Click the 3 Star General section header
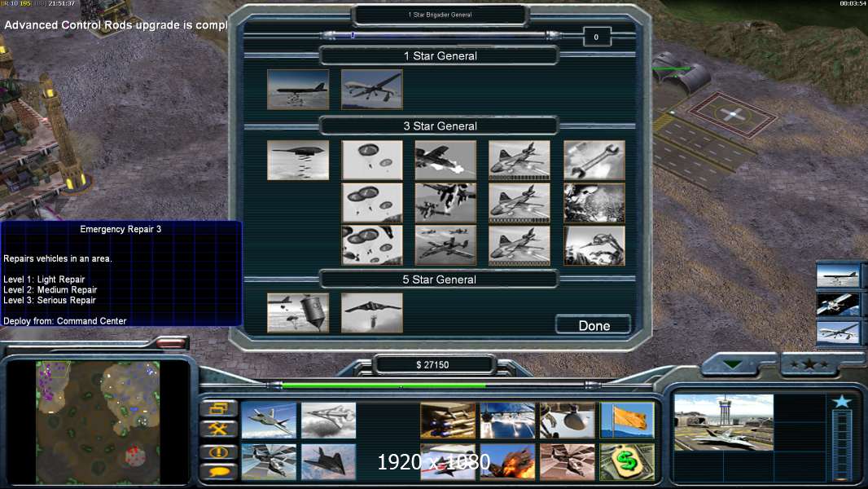The image size is (868, 489). tap(440, 126)
